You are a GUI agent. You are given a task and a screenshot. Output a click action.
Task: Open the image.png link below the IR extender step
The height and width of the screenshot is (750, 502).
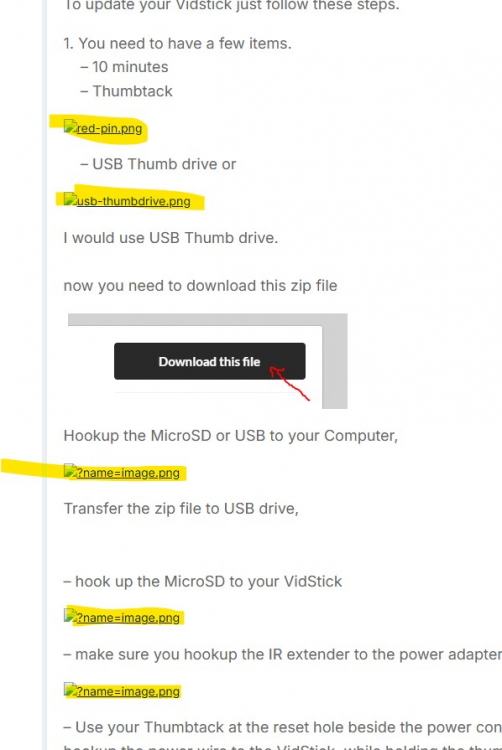(x=128, y=692)
